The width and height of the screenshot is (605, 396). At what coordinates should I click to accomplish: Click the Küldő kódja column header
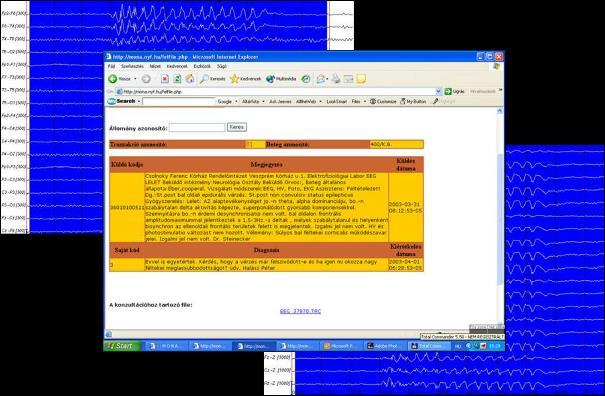(x=127, y=165)
